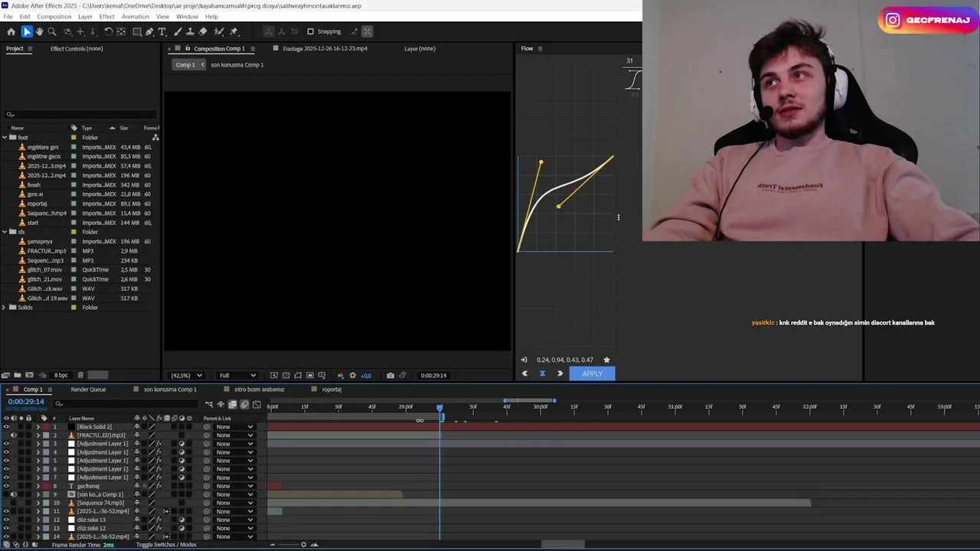
Task: Hide layer 3 Adjustment Layer 1
Action: 6,443
